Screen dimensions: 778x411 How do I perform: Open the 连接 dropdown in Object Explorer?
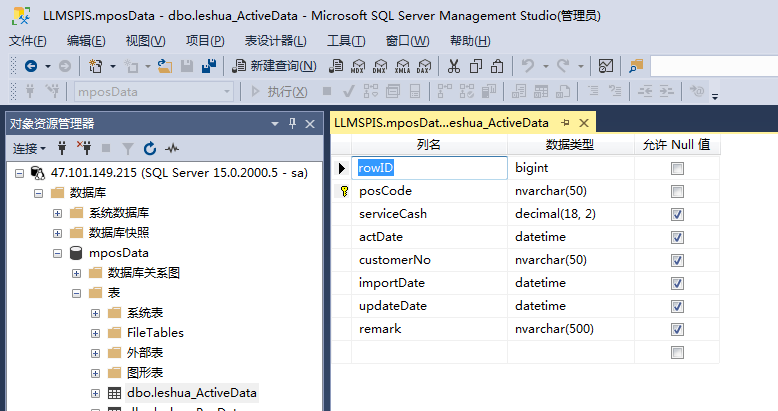29,148
